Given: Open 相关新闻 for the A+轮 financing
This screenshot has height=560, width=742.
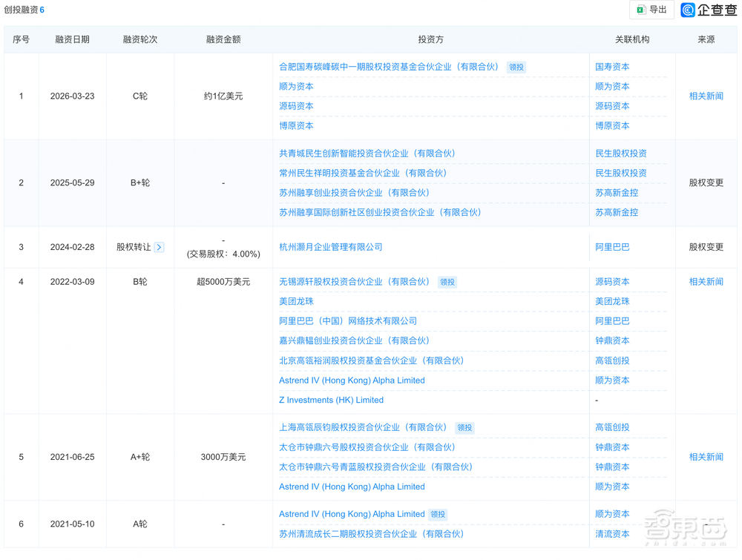Looking at the screenshot, I should click(706, 457).
